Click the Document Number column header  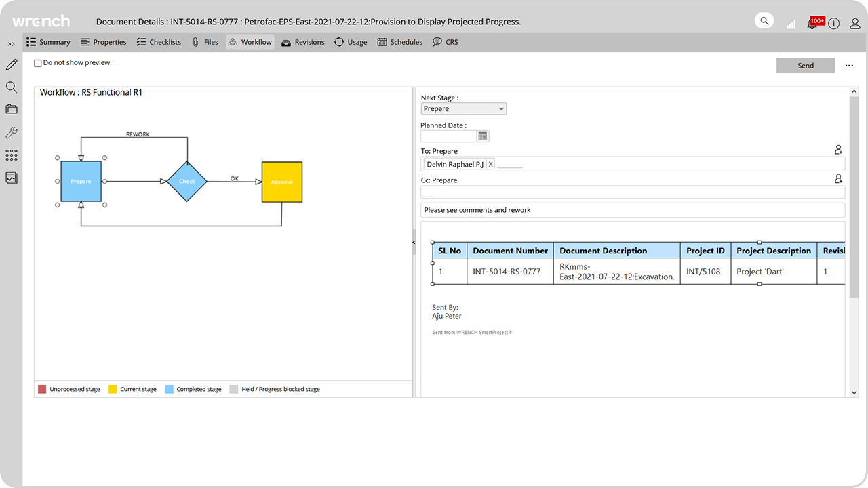point(511,251)
